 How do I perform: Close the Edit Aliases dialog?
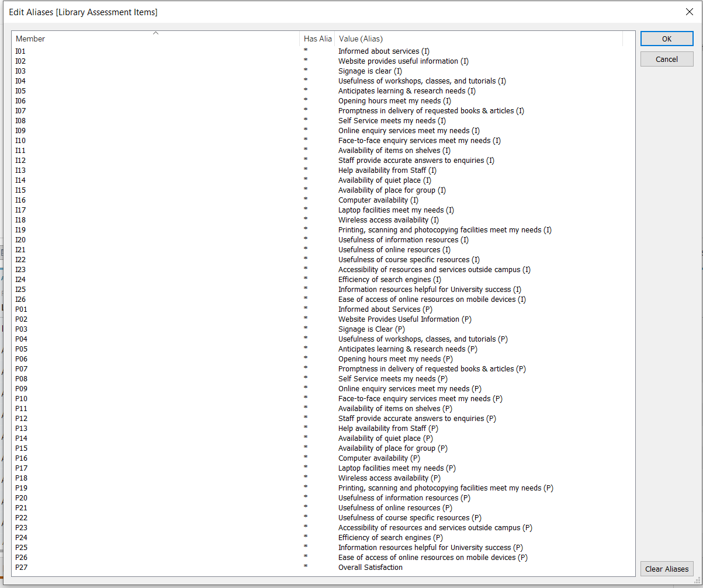click(x=689, y=12)
